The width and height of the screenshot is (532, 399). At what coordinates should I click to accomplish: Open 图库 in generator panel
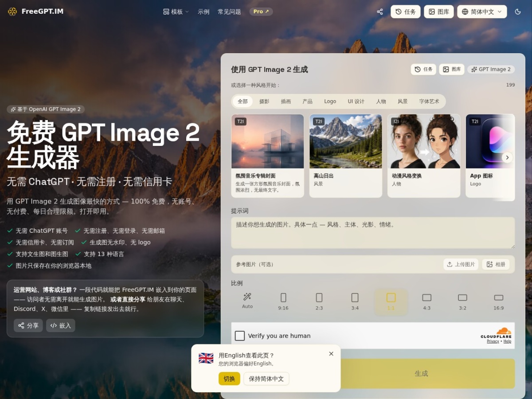(x=452, y=70)
